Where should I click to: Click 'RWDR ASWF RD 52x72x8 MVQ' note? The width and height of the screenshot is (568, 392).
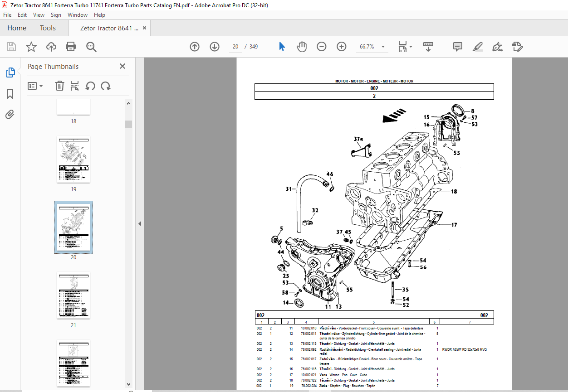click(465, 349)
